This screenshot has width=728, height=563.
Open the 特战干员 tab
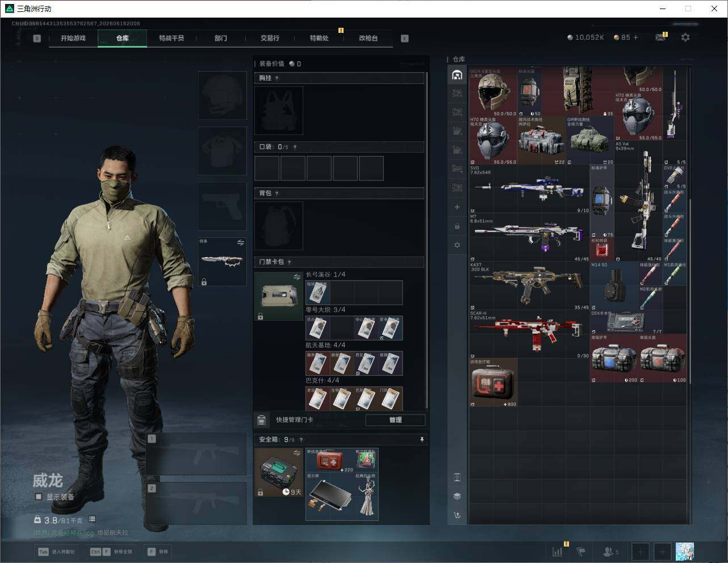click(171, 38)
